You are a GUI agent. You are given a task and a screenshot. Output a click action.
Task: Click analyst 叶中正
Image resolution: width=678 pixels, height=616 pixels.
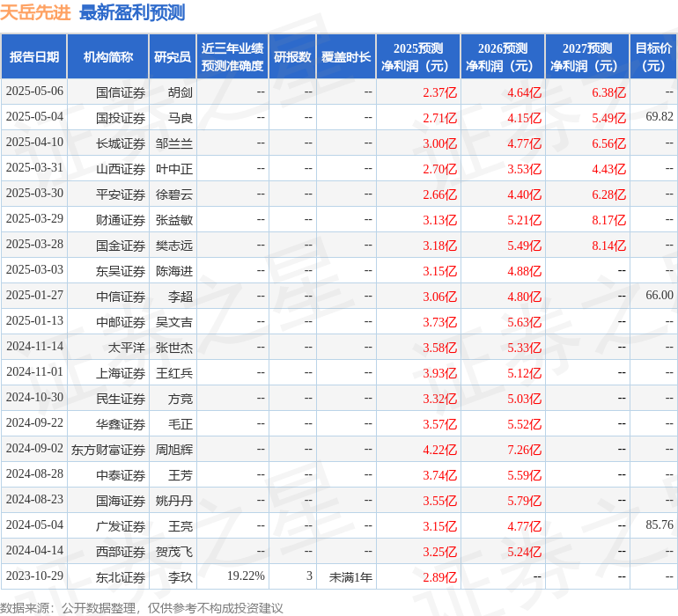(173, 169)
